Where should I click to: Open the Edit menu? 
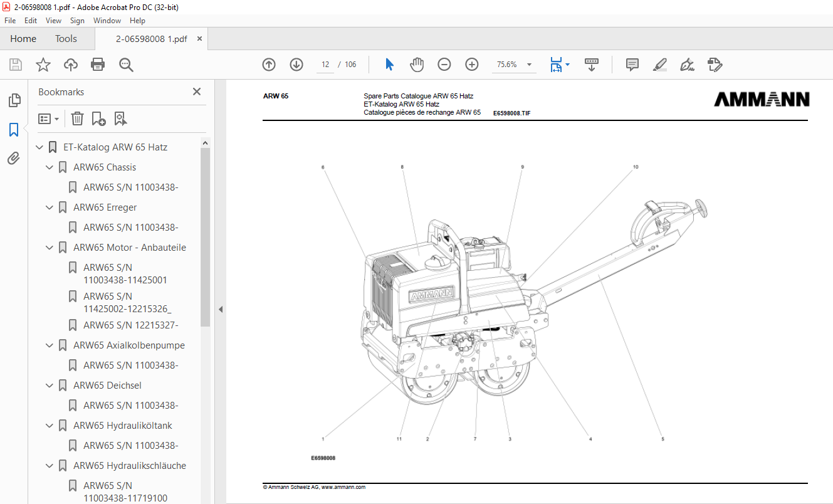click(x=31, y=21)
